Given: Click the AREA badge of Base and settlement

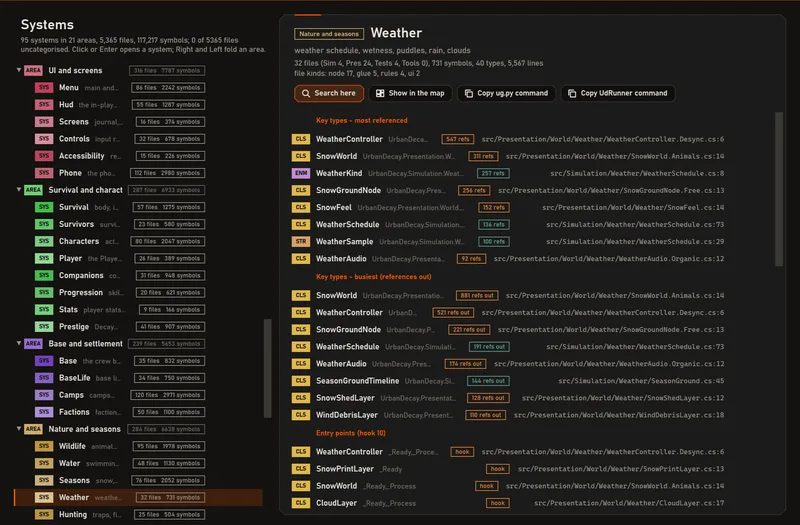Looking at the screenshot, I should point(33,343).
